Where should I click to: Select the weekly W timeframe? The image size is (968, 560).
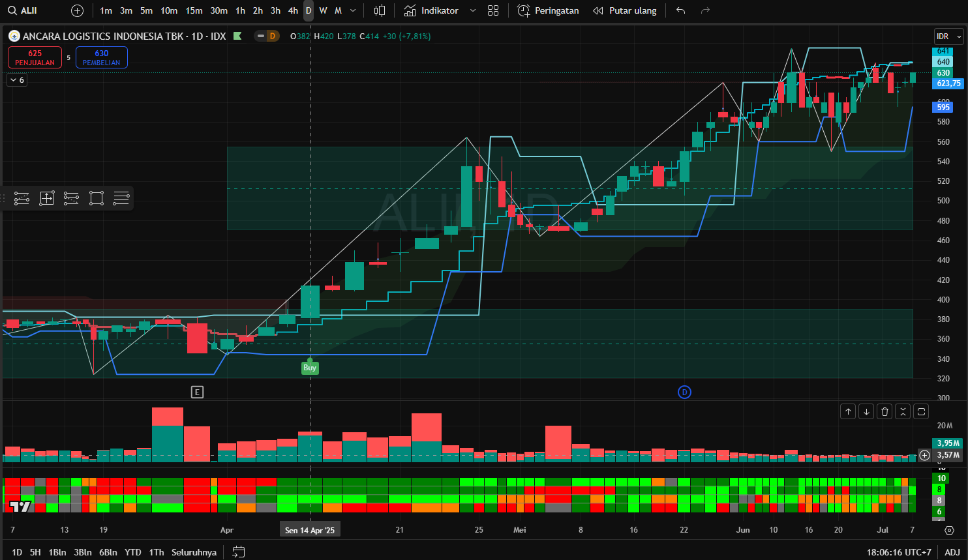[323, 10]
